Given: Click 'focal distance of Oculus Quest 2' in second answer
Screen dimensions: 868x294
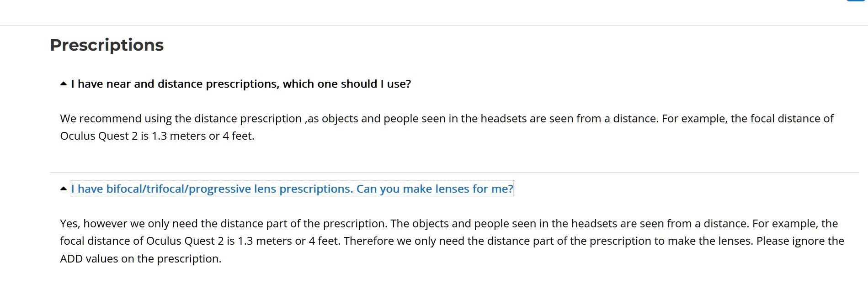Looking at the screenshot, I should click(142, 241).
